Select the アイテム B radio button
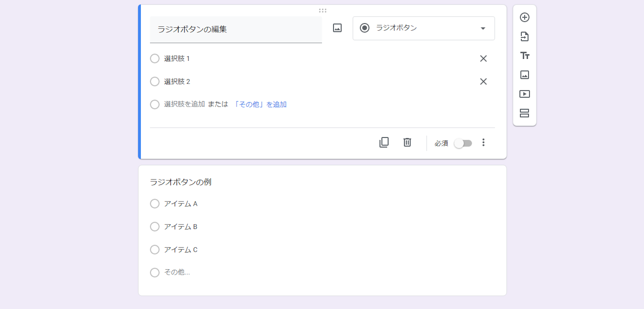 (155, 227)
